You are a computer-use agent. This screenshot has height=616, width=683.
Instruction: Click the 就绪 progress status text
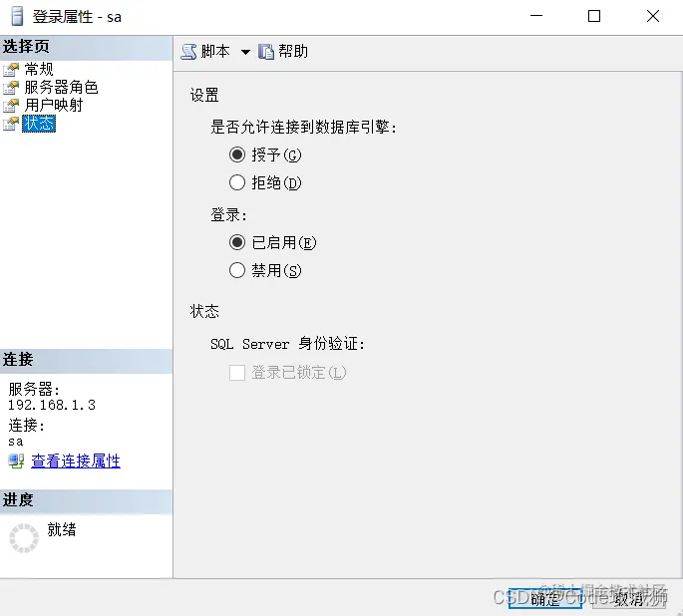pyautogui.click(x=62, y=530)
